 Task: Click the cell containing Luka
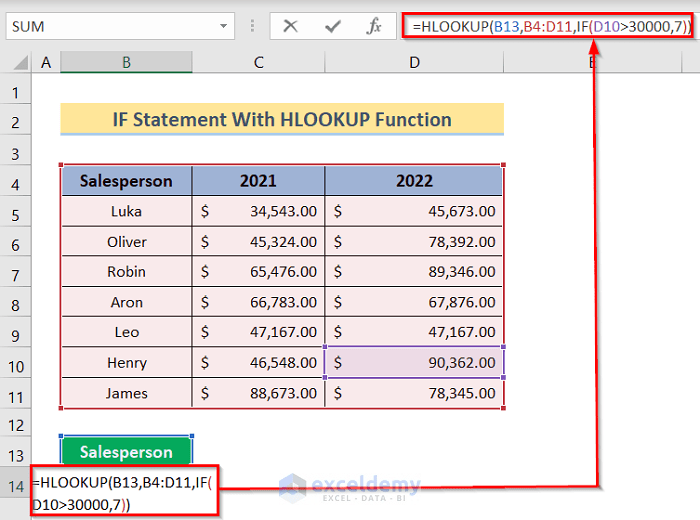(126, 211)
